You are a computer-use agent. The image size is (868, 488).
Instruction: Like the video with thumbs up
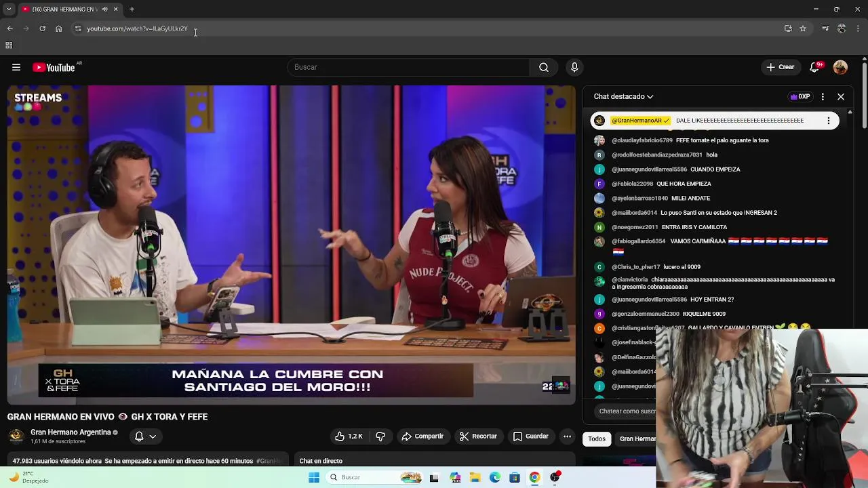349,436
